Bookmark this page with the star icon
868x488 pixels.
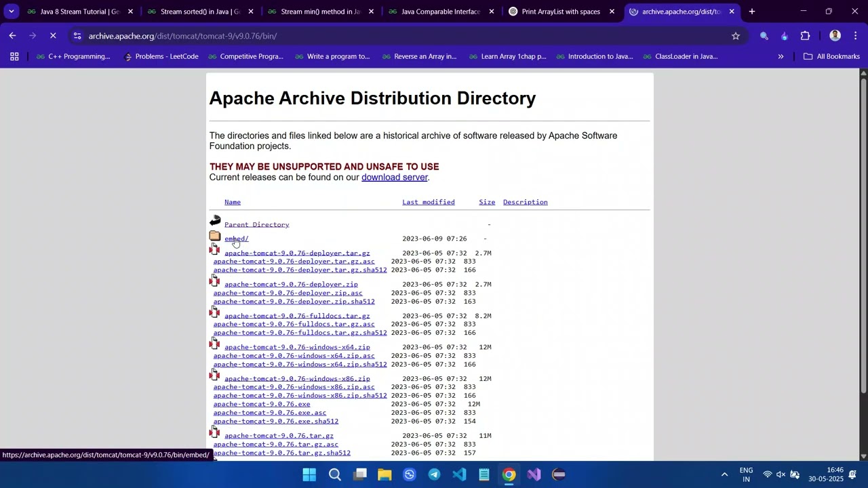pyautogui.click(x=736, y=36)
